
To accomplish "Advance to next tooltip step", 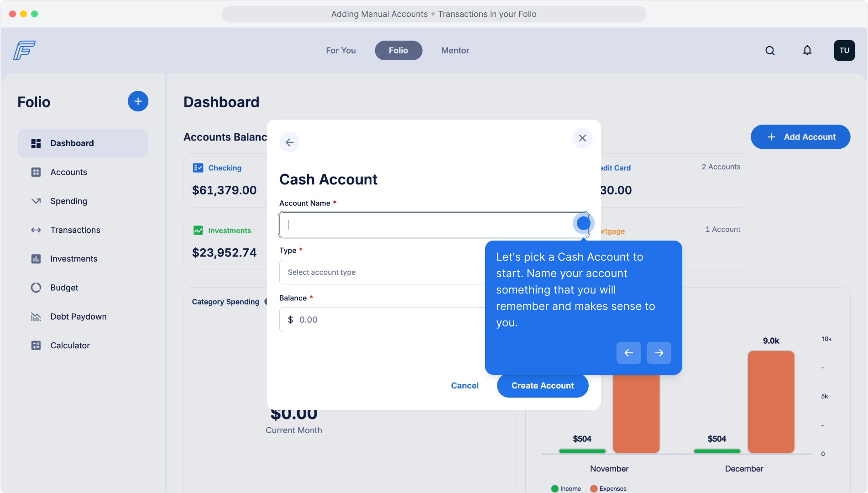I will 659,353.
